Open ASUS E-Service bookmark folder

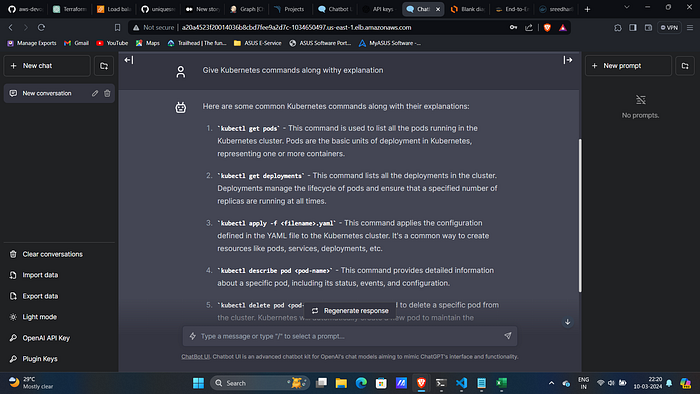(x=258, y=43)
